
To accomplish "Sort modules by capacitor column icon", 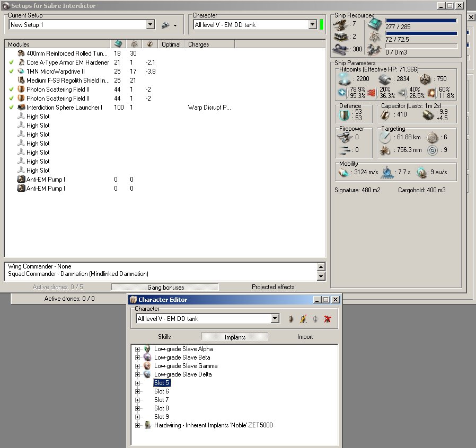I will tap(150, 44).
